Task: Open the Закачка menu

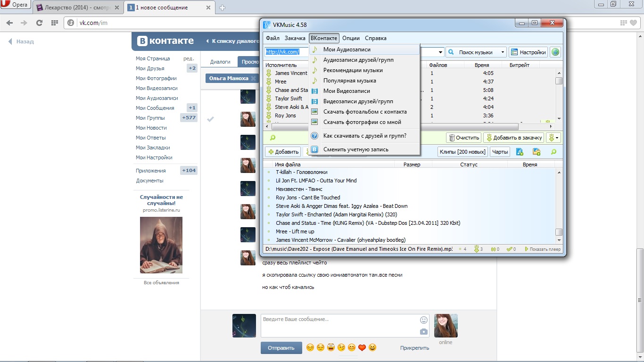Action: coord(295,38)
